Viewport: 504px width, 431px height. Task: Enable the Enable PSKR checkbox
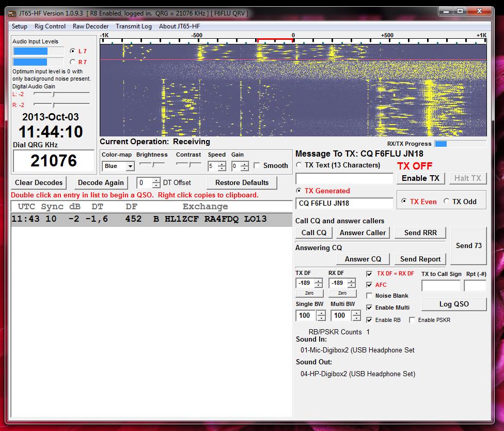point(412,320)
